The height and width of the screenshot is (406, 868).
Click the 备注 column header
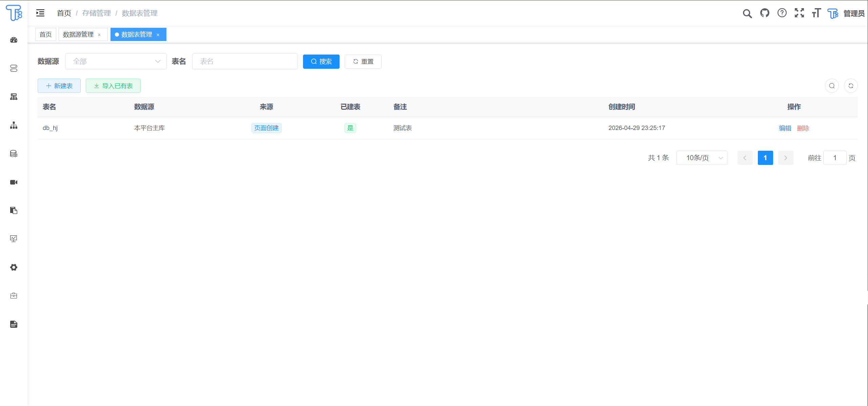(x=400, y=107)
